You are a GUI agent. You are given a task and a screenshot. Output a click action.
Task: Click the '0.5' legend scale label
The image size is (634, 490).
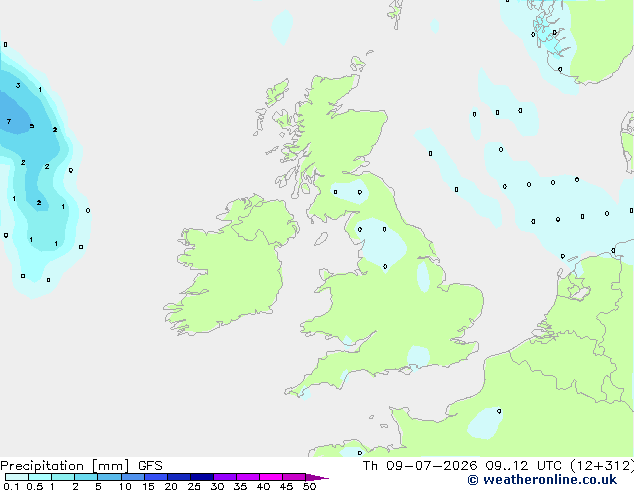pyautogui.click(x=35, y=486)
